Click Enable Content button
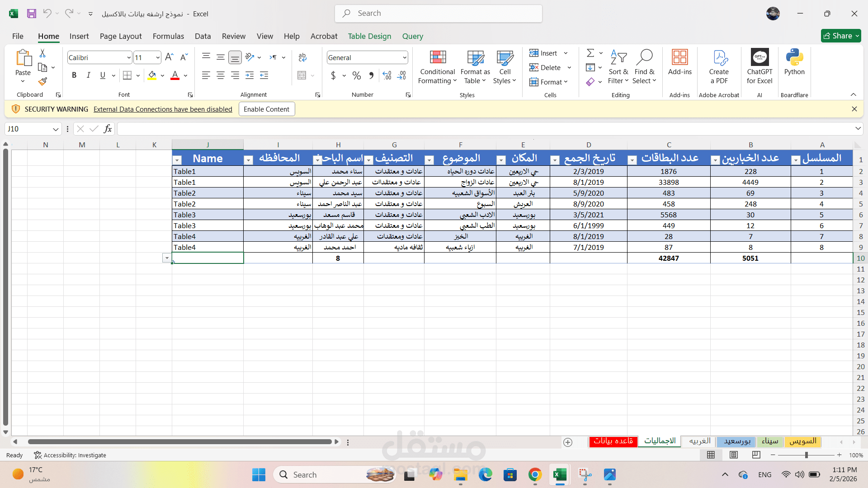Viewport: 868px width, 488px height. (x=266, y=109)
